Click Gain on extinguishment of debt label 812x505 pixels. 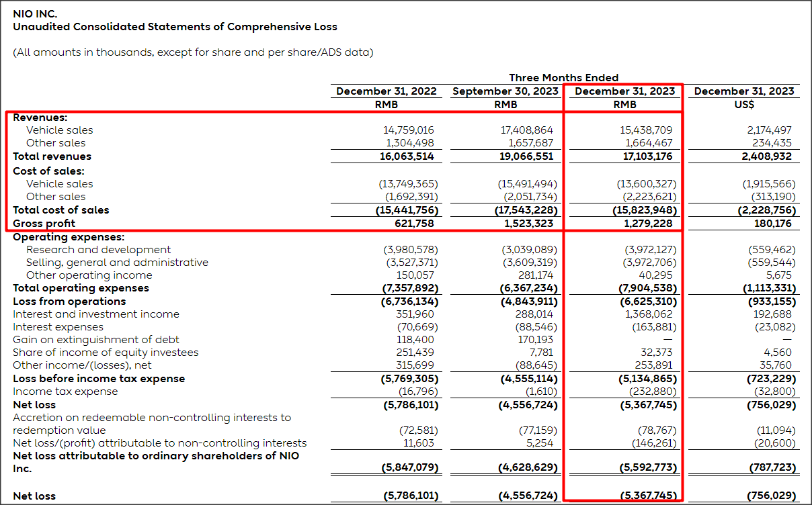[x=96, y=340]
